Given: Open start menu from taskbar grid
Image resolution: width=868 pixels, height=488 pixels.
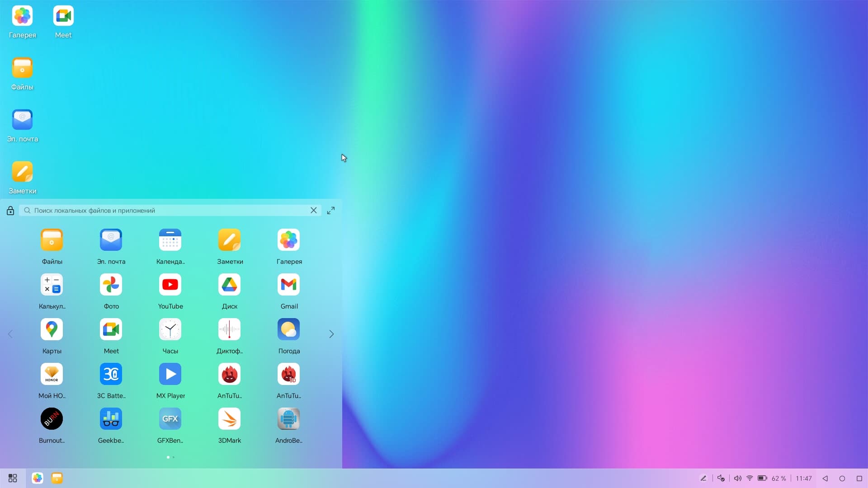Looking at the screenshot, I should [x=13, y=478].
